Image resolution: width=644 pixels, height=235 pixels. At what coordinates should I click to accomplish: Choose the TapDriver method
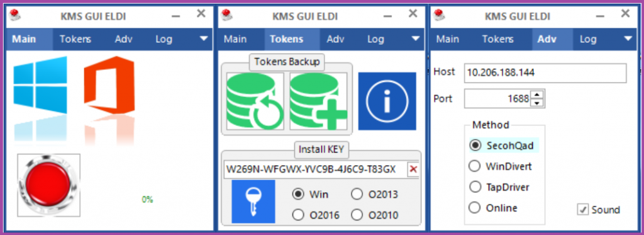click(499, 187)
